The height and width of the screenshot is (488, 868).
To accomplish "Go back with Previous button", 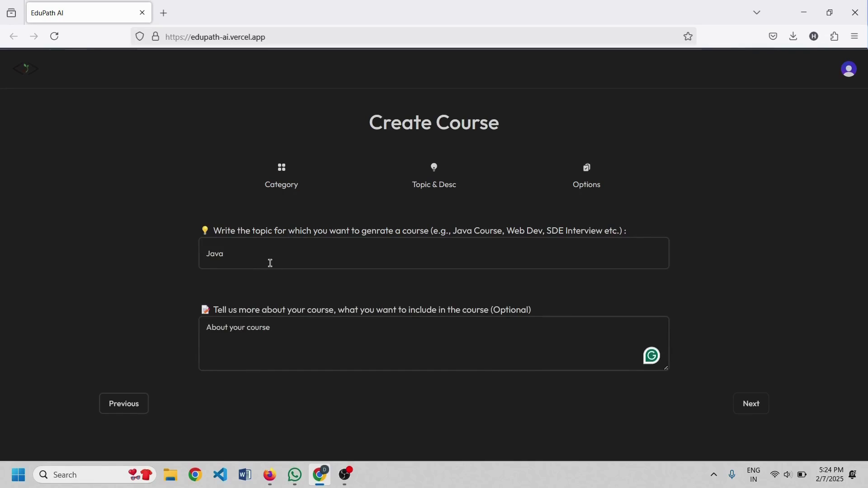I will coord(124,404).
